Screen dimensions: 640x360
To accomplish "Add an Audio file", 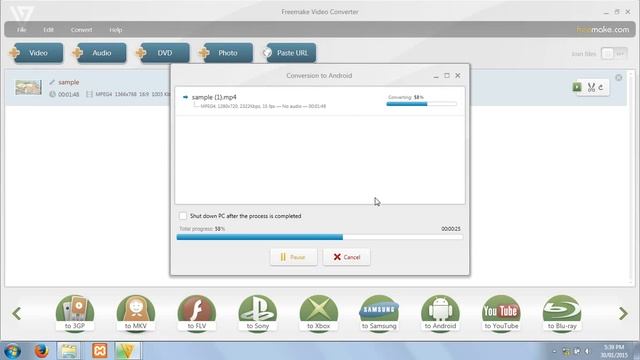I will pos(100,53).
